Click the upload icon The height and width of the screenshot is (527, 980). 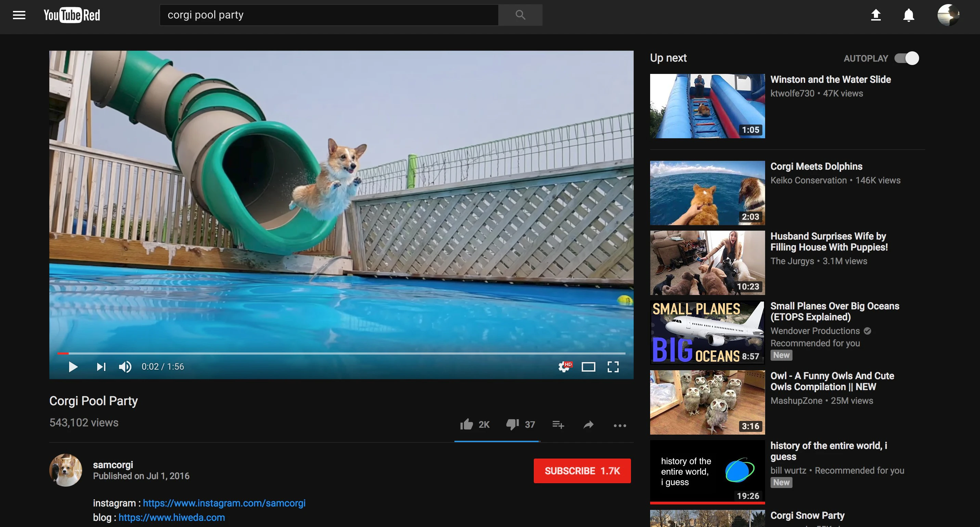tap(876, 15)
